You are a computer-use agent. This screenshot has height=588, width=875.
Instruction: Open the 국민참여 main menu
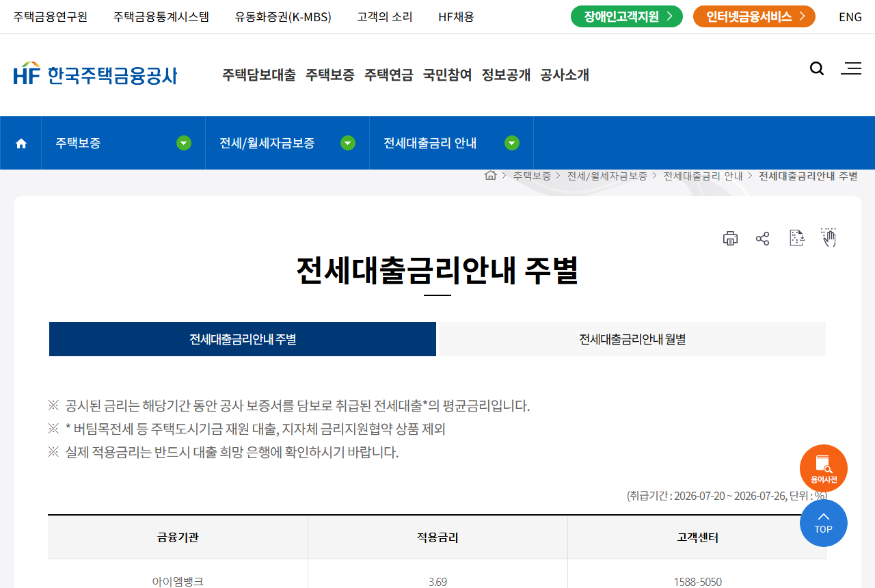[x=448, y=75]
